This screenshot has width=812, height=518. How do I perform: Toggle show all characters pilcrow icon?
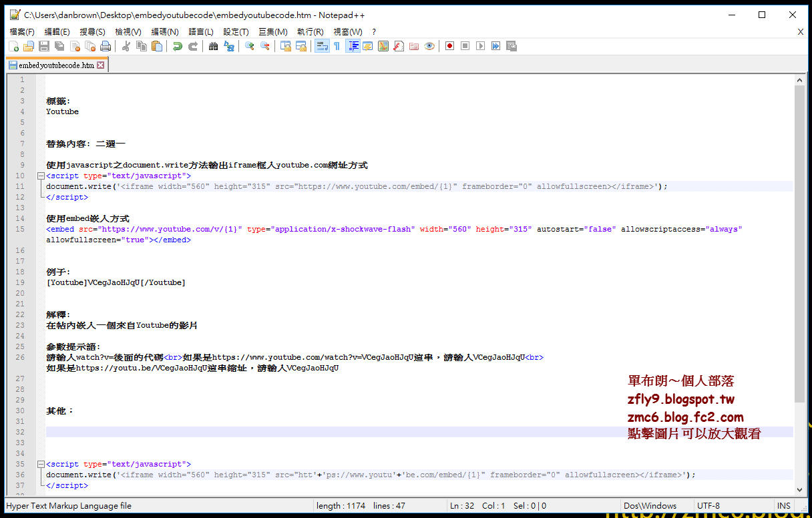coord(337,46)
